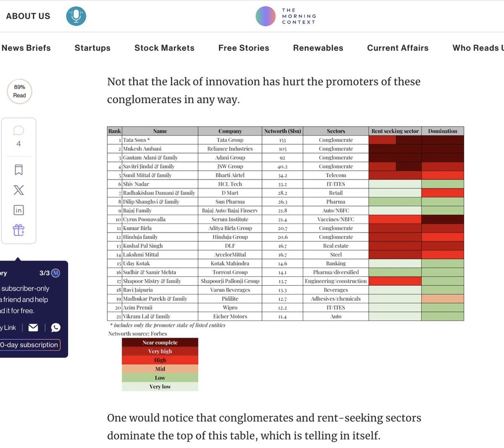Click 'Very low' legend swatch
The width and height of the screenshot is (504, 448).
click(160, 387)
